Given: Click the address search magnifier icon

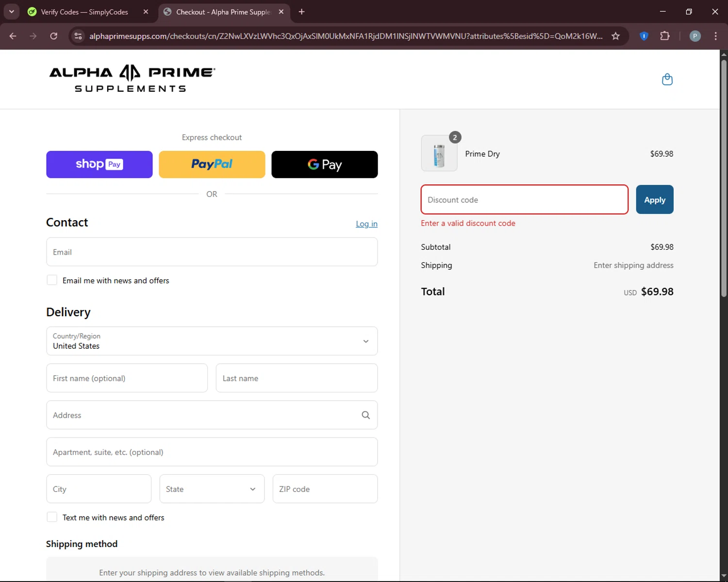Looking at the screenshot, I should click(365, 415).
